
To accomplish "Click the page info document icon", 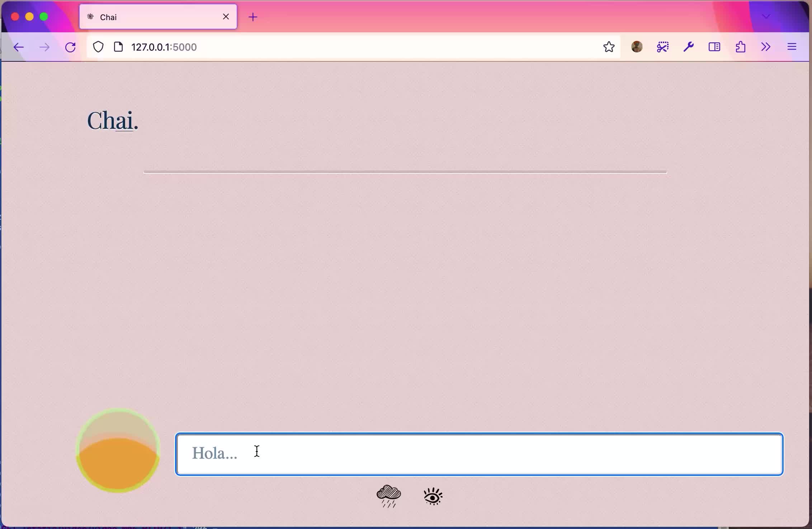I will (118, 47).
